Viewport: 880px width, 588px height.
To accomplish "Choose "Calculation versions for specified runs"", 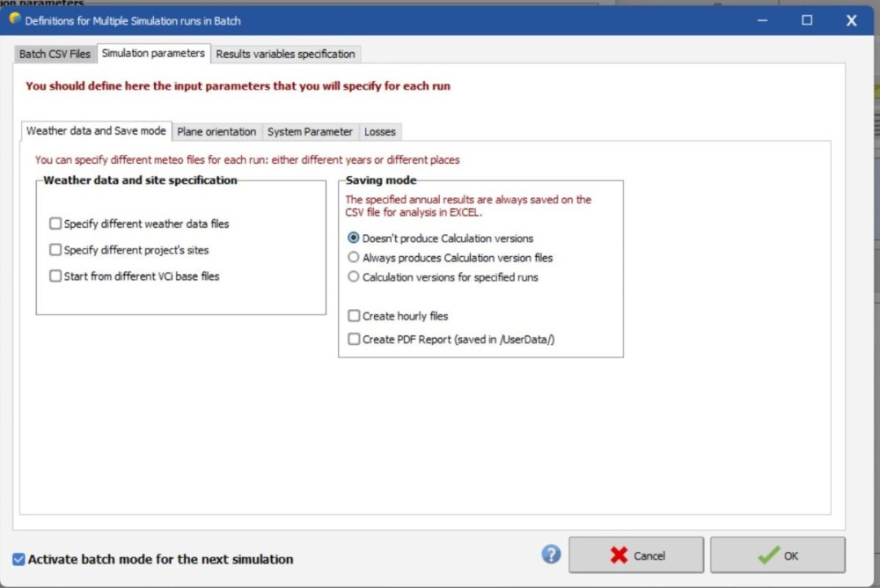I will 353,278.
